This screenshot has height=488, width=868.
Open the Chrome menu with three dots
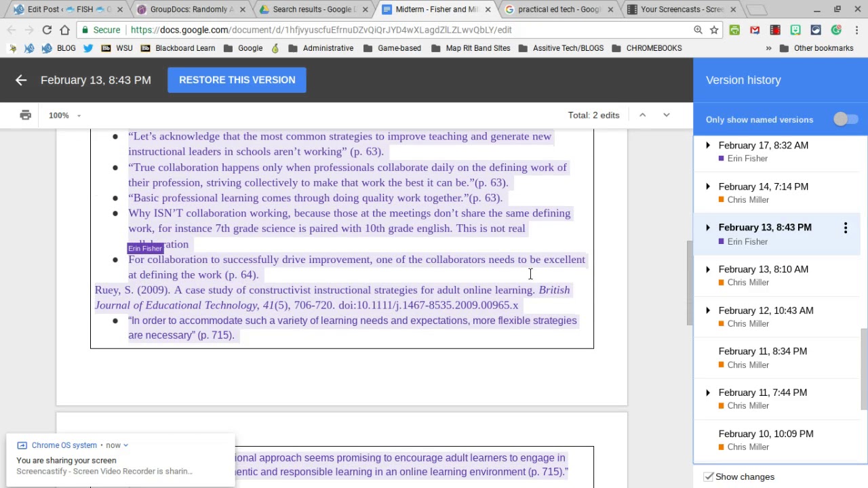[x=856, y=30]
